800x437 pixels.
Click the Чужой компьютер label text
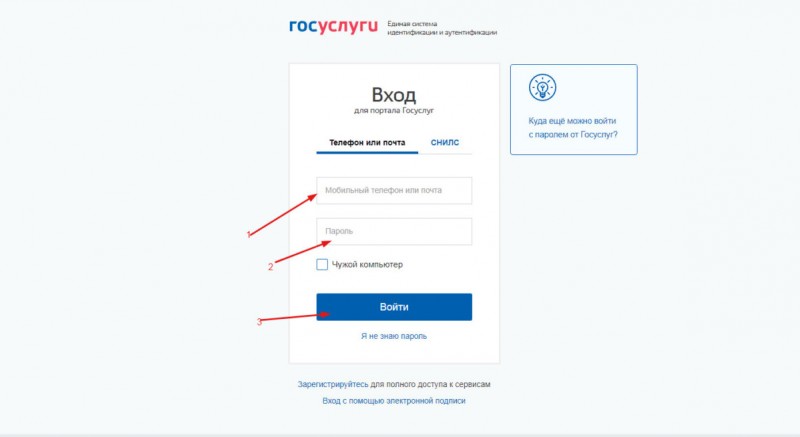click(367, 265)
